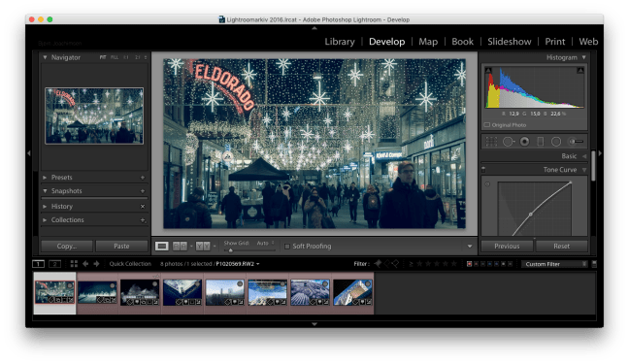Click the Paste button
The width and height of the screenshot is (629, 364).
click(121, 246)
